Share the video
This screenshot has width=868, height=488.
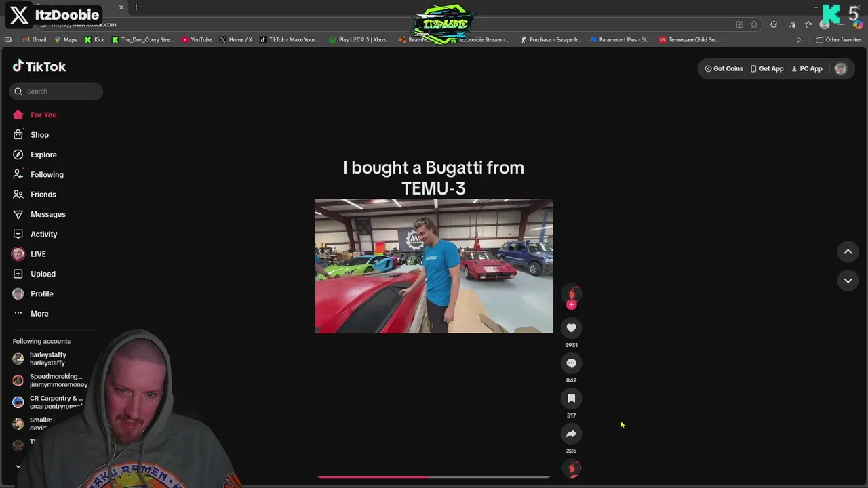tap(571, 434)
